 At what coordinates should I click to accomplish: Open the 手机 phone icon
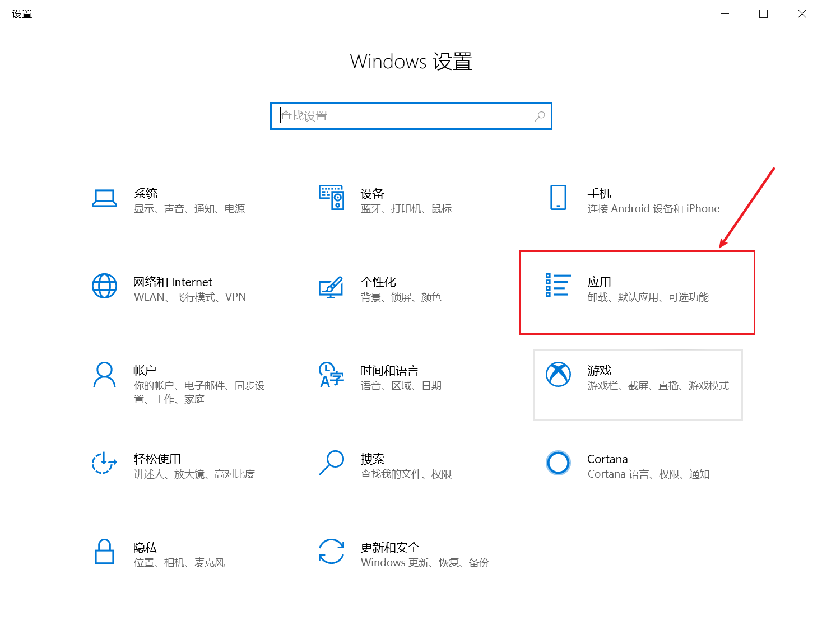pos(558,197)
